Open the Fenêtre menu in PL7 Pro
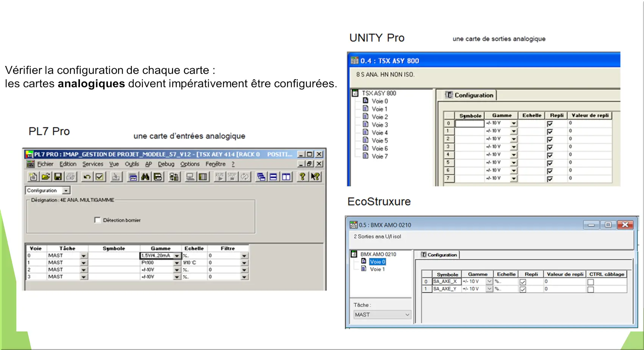Screen dimensions: 644x350 [x=216, y=164]
